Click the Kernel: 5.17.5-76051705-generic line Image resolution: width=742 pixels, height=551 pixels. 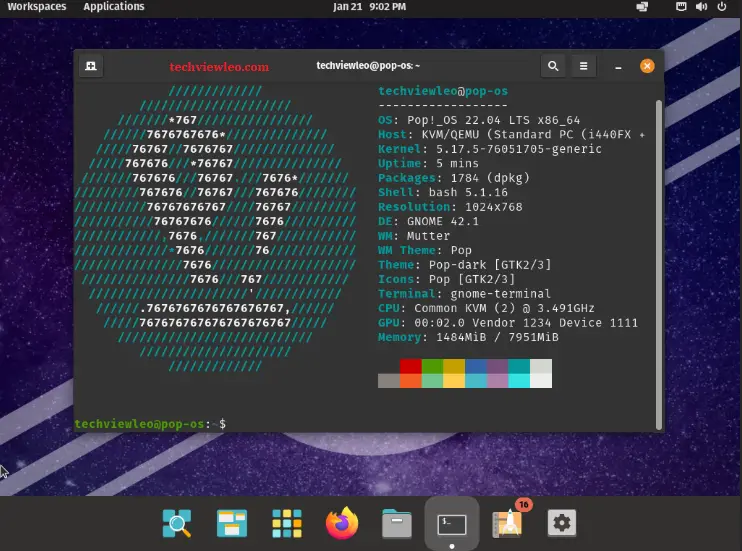[490, 149]
